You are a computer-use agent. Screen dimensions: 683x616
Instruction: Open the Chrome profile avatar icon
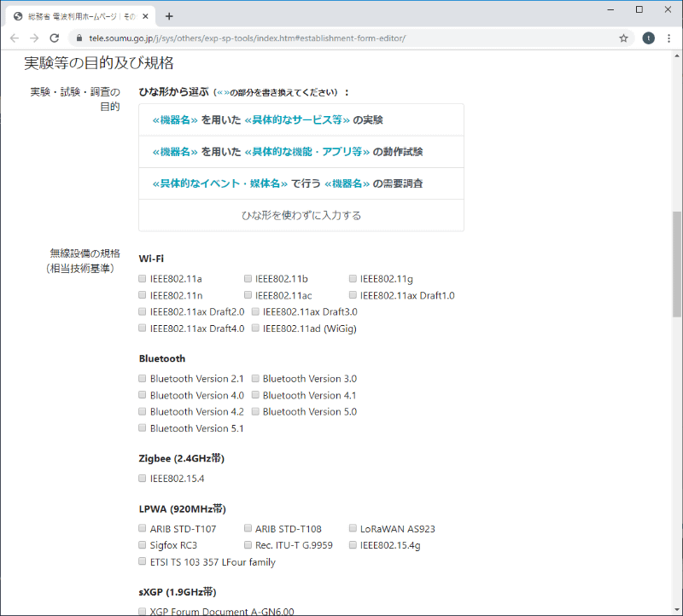pyautogui.click(x=650, y=38)
